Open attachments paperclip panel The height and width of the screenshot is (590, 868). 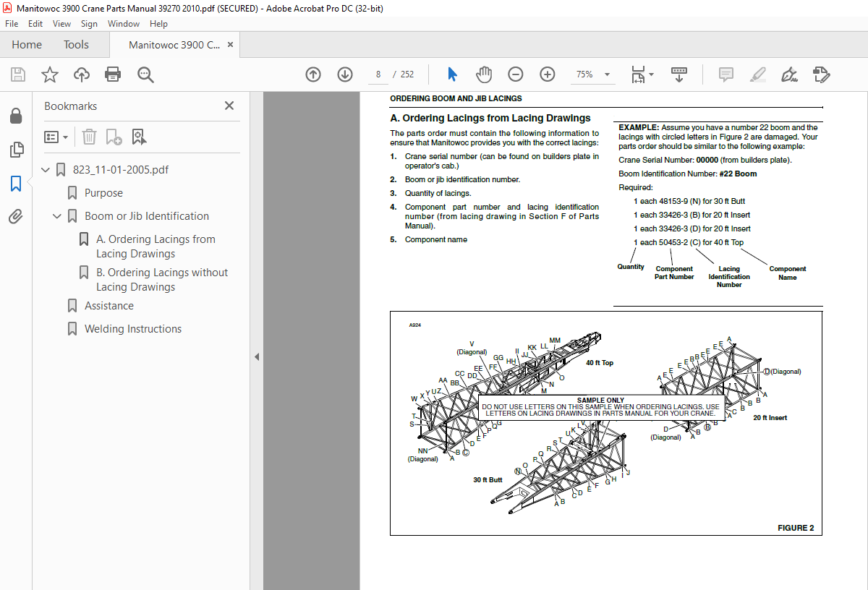tap(16, 216)
